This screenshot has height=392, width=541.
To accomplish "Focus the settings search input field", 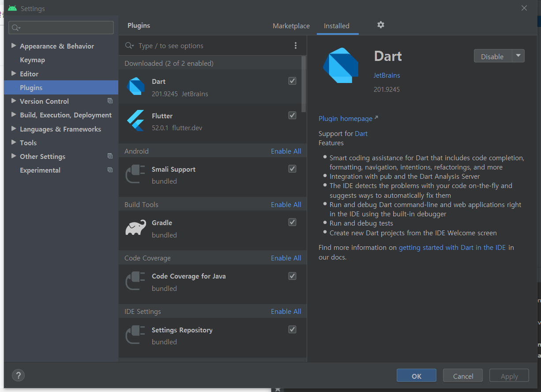I will [61, 28].
